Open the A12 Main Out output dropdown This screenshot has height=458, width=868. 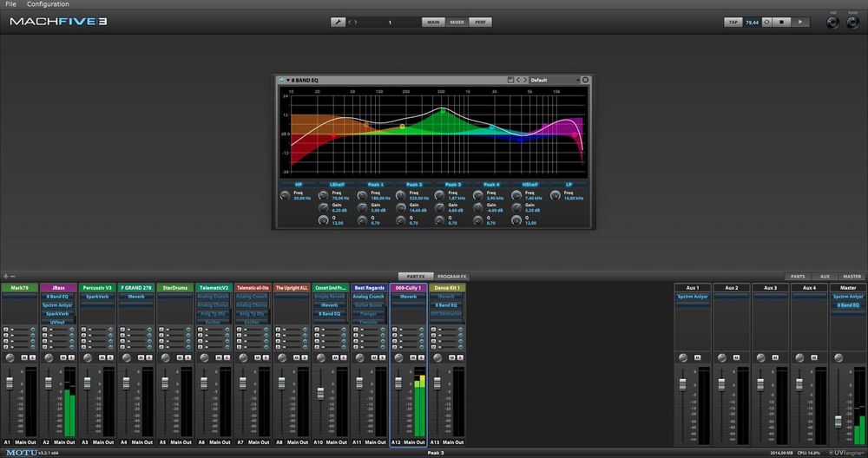(414, 442)
